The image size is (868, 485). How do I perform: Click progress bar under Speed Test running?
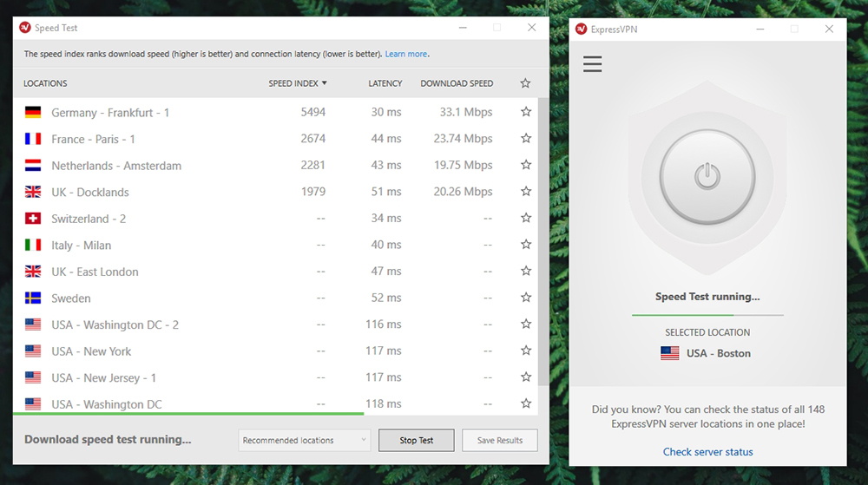click(x=707, y=315)
